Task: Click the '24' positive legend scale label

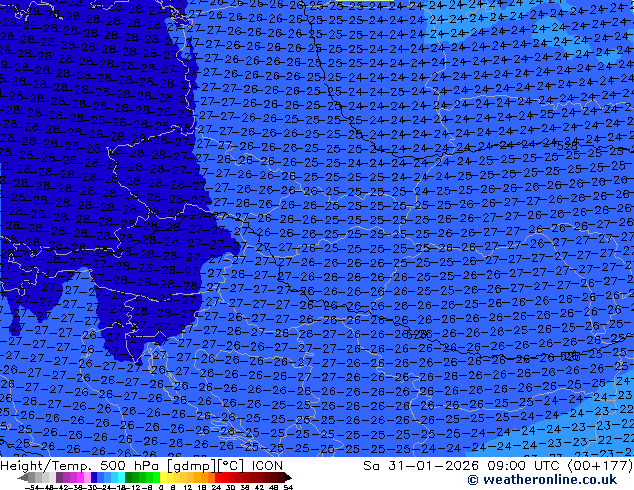Action: (216, 488)
